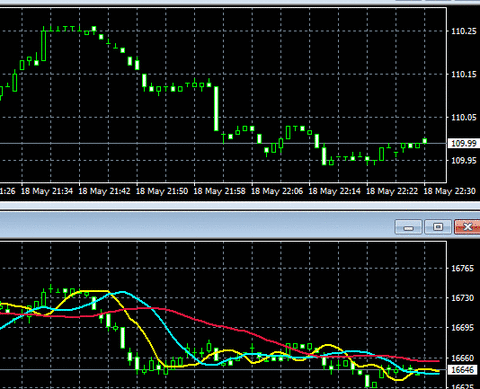
Task: Click the 18 May 21:58 time label
Action: [x=219, y=191]
